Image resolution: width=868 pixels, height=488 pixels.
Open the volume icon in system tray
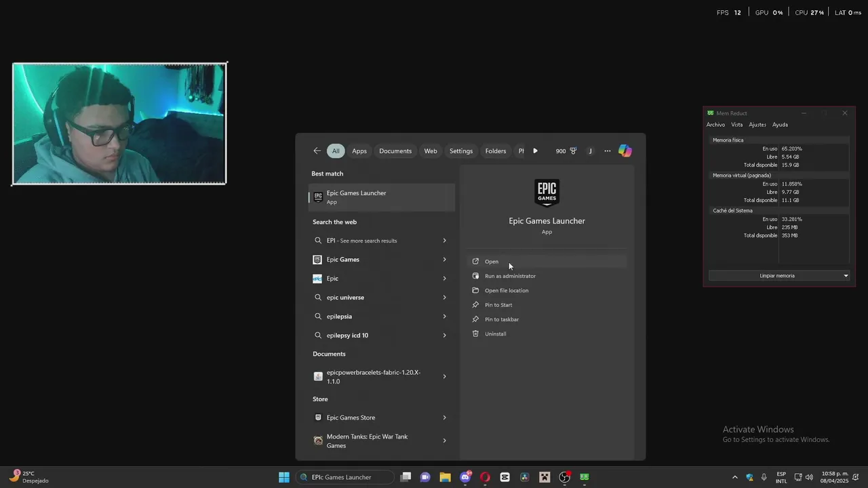(809, 477)
